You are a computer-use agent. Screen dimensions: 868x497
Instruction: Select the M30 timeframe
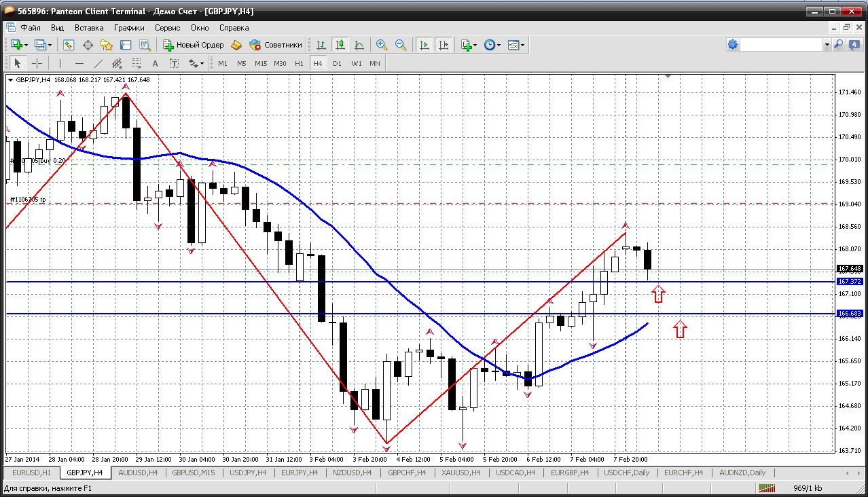(280, 63)
